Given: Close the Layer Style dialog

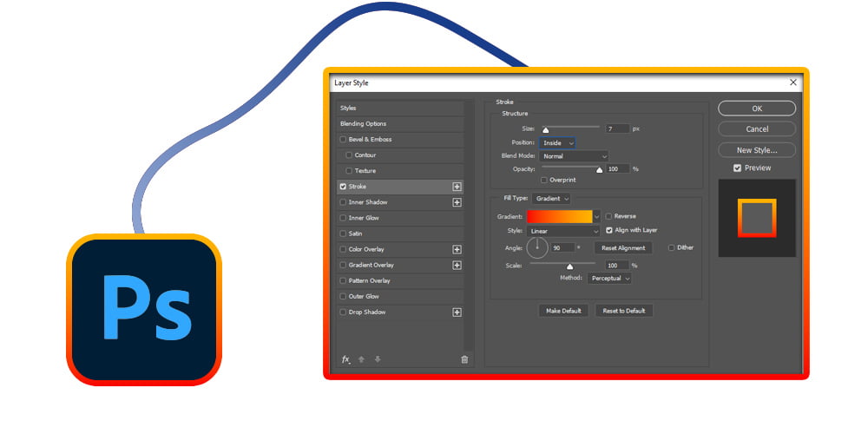Looking at the screenshot, I should 793,82.
